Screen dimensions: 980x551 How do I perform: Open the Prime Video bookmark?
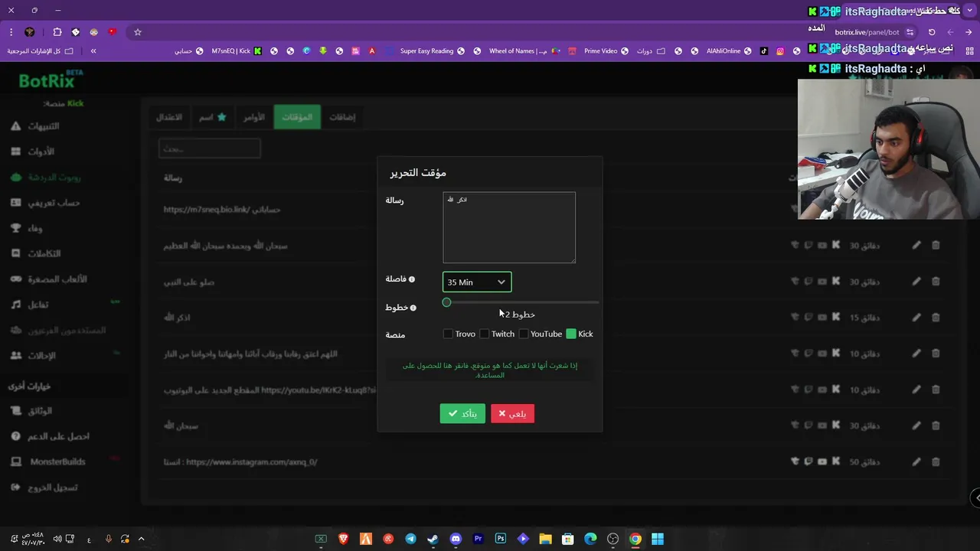point(606,51)
